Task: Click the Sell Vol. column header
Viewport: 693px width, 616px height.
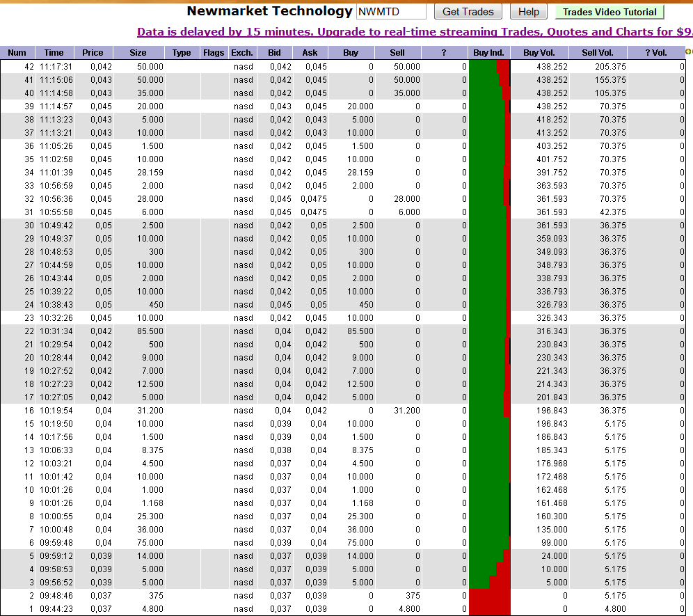Action: click(x=598, y=53)
